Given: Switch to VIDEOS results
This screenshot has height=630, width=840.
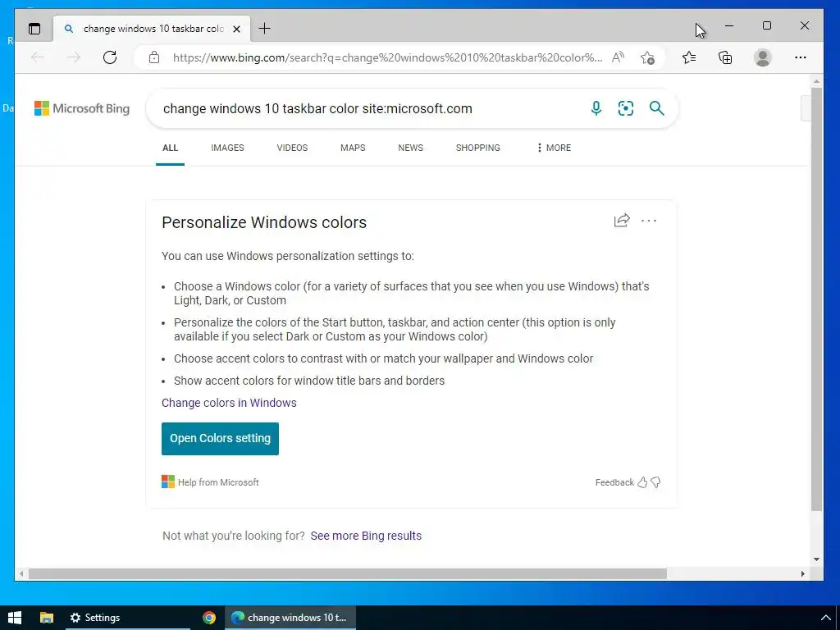Looking at the screenshot, I should click(292, 148).
